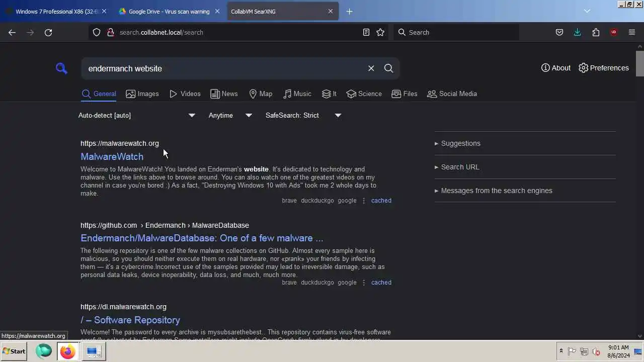Open the Auto-detect language dropdown
The width and height of the screenshot is (644, 362).
pyautogui.click(x=137, y=115)
